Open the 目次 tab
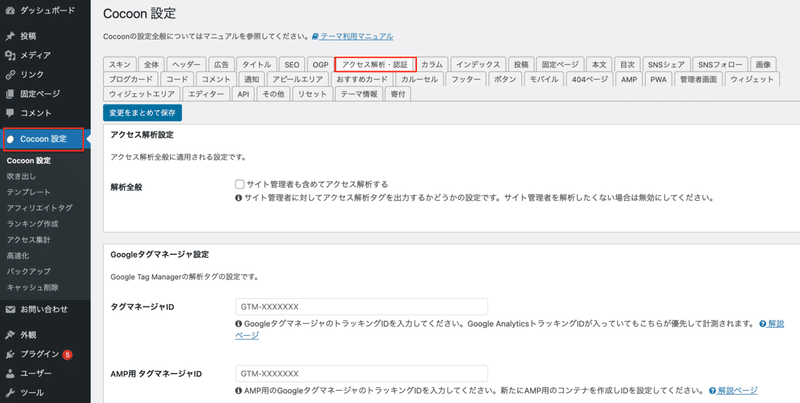This screenshot has width=800, height=403. (627, 65)
